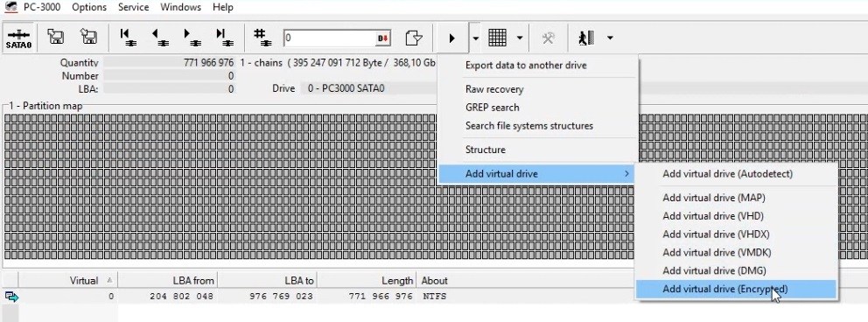868x322 pixels.
Task: Click the go-to-sector hash icon
Action: 261,38
